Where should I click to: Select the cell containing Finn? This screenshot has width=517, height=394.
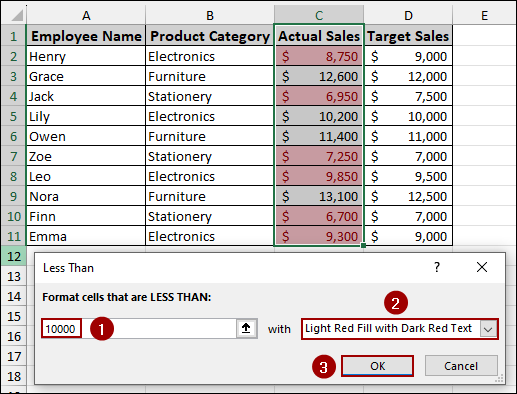point(86,216)
